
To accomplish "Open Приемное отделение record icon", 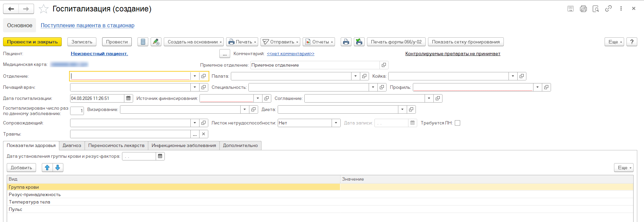I will pos(384,65).
